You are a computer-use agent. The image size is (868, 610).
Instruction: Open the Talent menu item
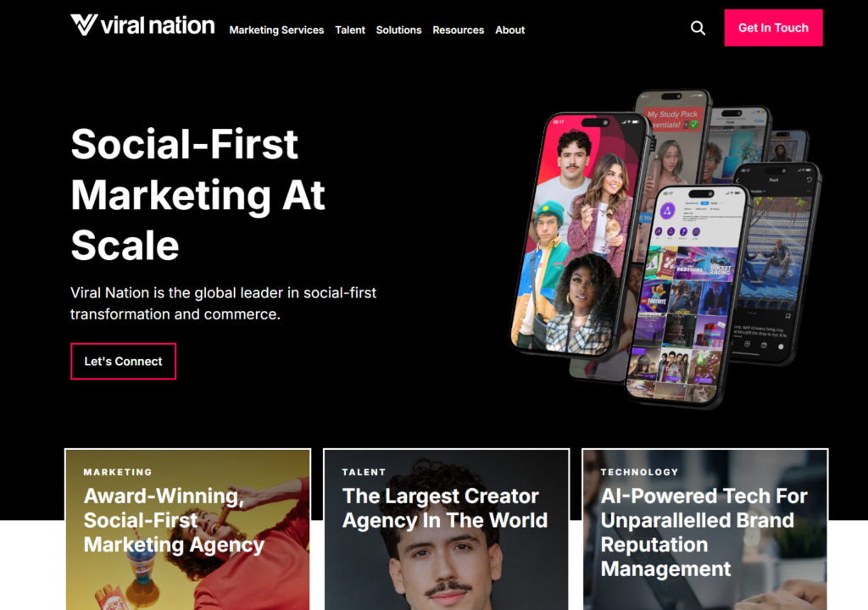[x=350, y=30]
